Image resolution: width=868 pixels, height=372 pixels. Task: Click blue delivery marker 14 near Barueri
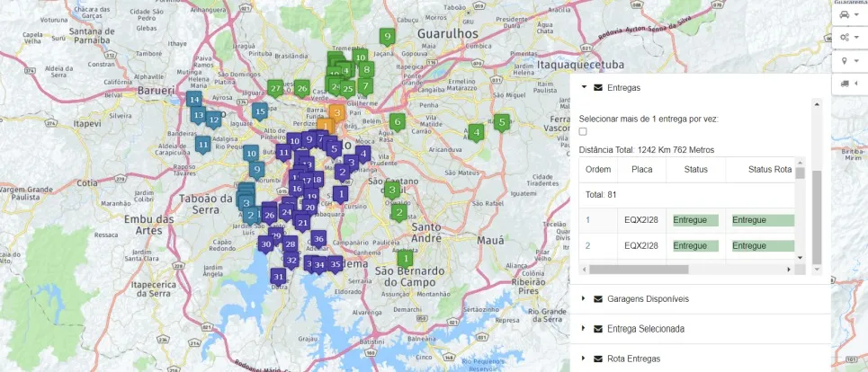193,99
